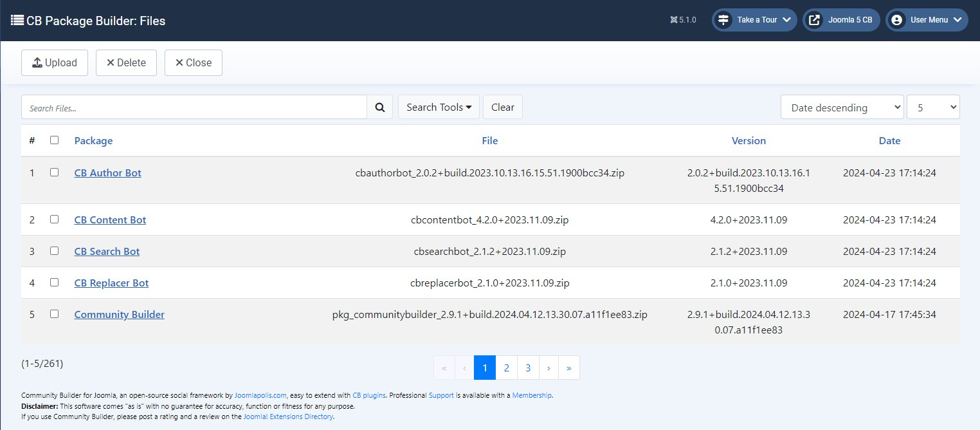Go to pagination page 2
Screen dimensions: 980x430
[x=507, y=368]
